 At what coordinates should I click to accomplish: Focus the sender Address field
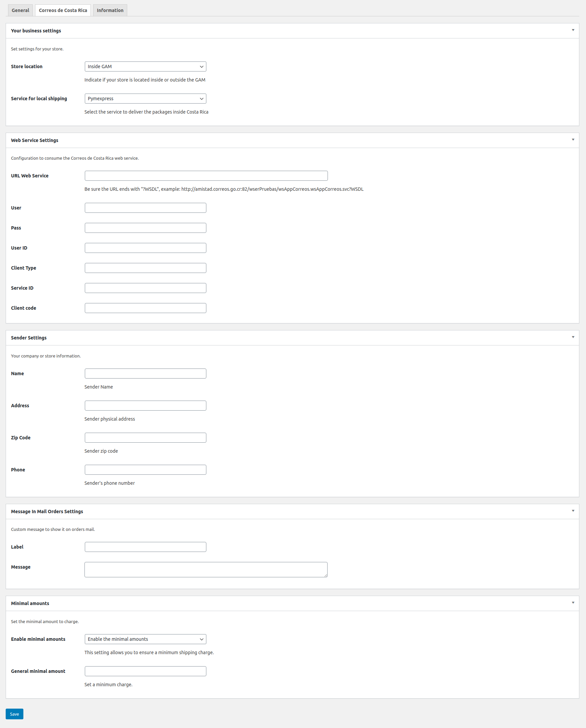coord(145,406)
